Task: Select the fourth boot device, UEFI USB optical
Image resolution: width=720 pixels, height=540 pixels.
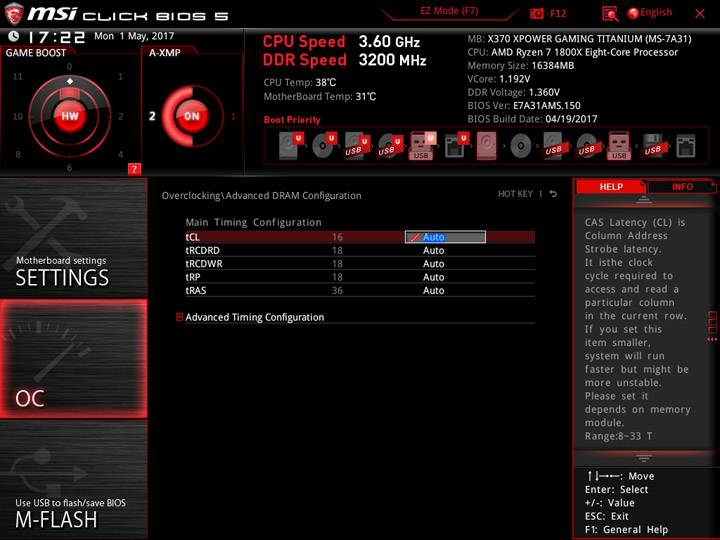Action: pyautogui.click(x=390, y=146)
